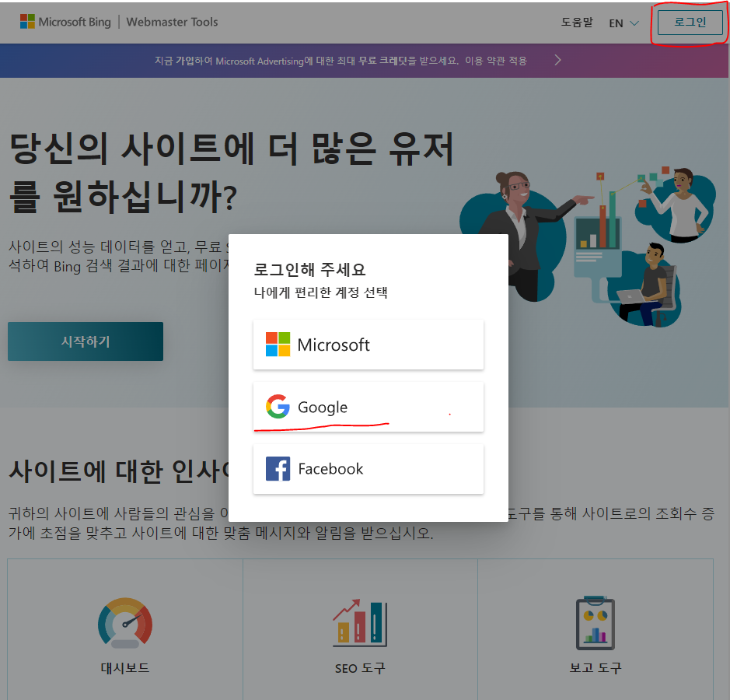Click the SEO 도구 bar chart icon

[x=360, y=623]
